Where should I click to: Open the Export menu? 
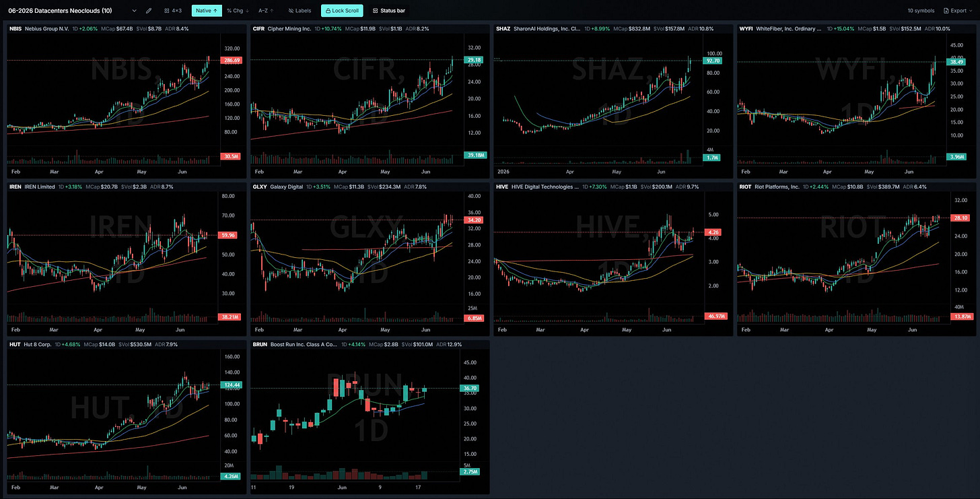[958, 11]
